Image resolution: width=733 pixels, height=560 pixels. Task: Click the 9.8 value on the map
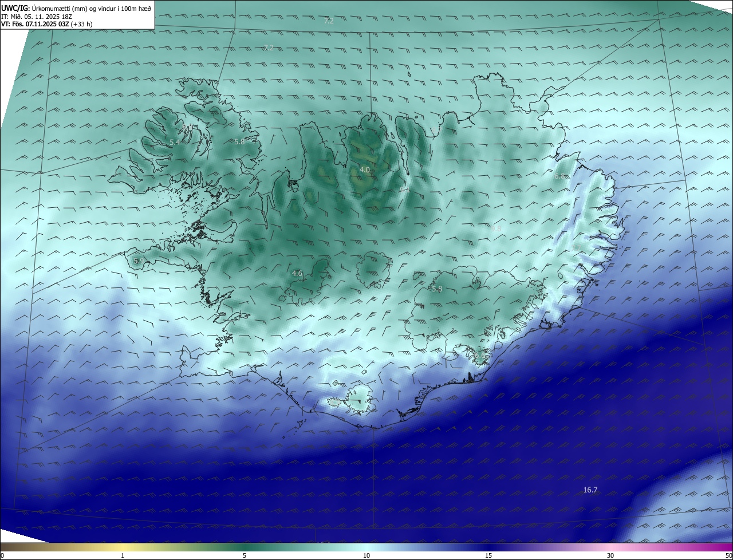point(496,228)
